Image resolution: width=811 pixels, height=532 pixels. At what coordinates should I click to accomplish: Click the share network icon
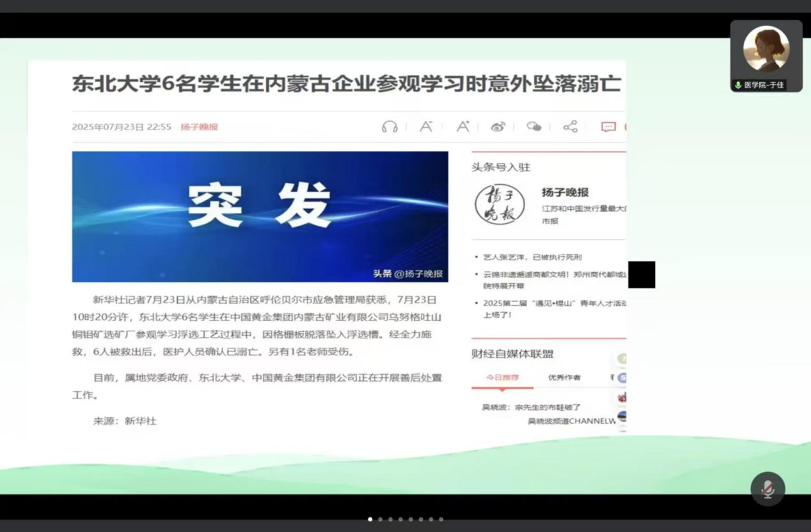click(x=570, y=127)
